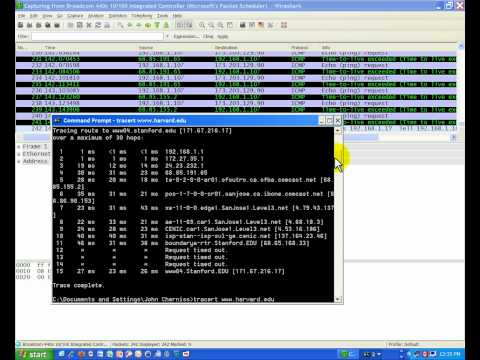Sort packets by the Protocol column

pos(300,47)
